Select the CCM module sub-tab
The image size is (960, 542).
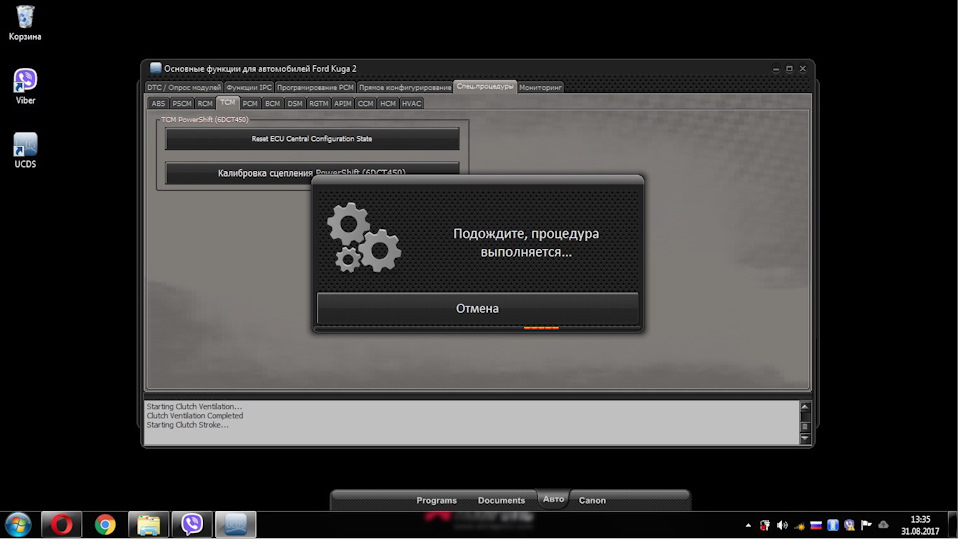click(x=366, y=104)
